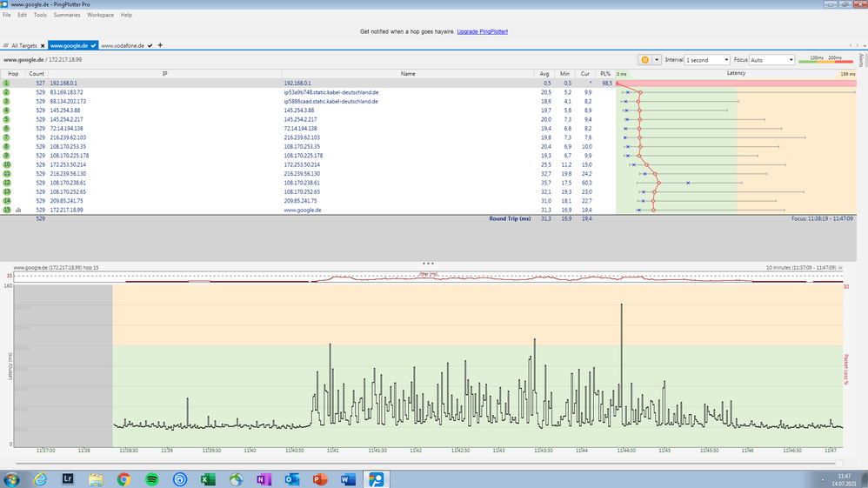The height and width of the screenshot is (488, 868).
Task: Open the Alerts side panel
Action: (861, 60)
